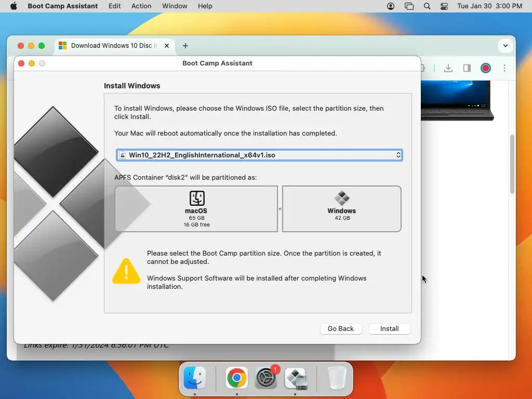
Task: Click the Boot Camp diamond icon in Windows partition
Action: tap(342, 198)
